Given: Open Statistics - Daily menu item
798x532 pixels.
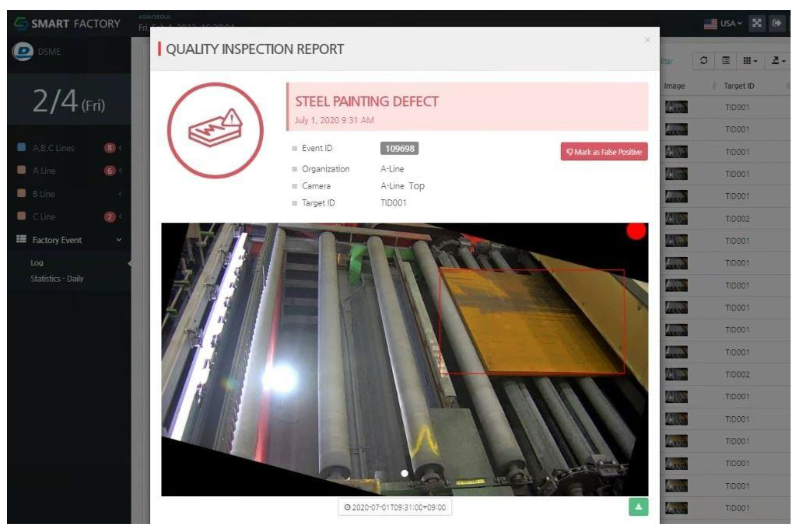Looking at the screenshot, I should tap(57, 279).
